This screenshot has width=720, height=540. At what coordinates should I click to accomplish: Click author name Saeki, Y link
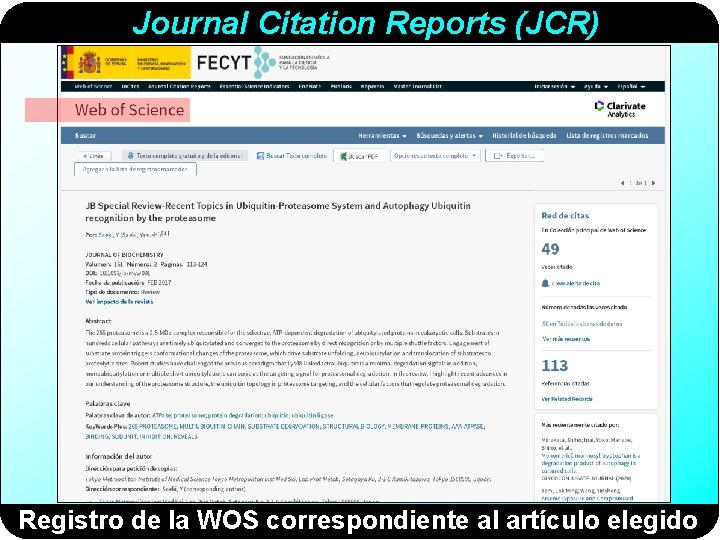[108, 235]
